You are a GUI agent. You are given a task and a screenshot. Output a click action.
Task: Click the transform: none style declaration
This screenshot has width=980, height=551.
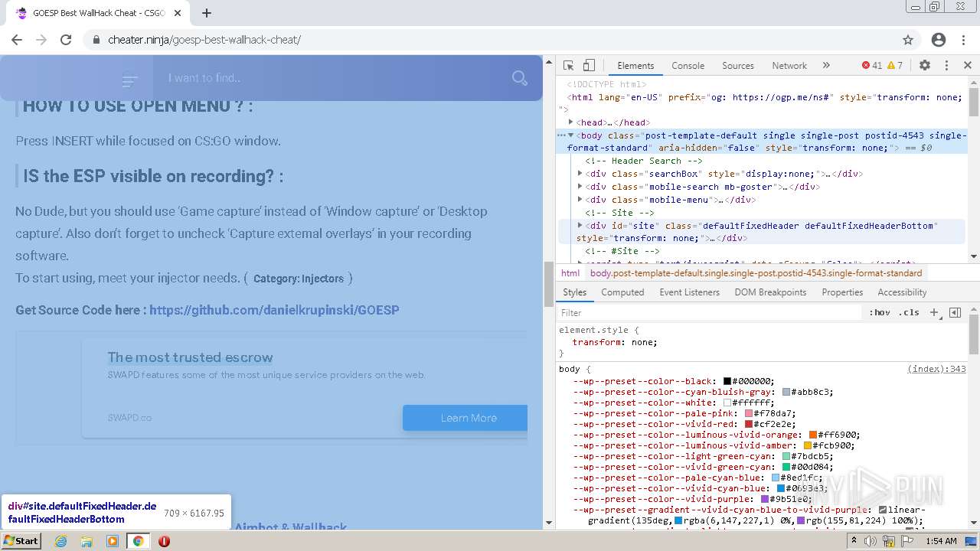[615, 342]
